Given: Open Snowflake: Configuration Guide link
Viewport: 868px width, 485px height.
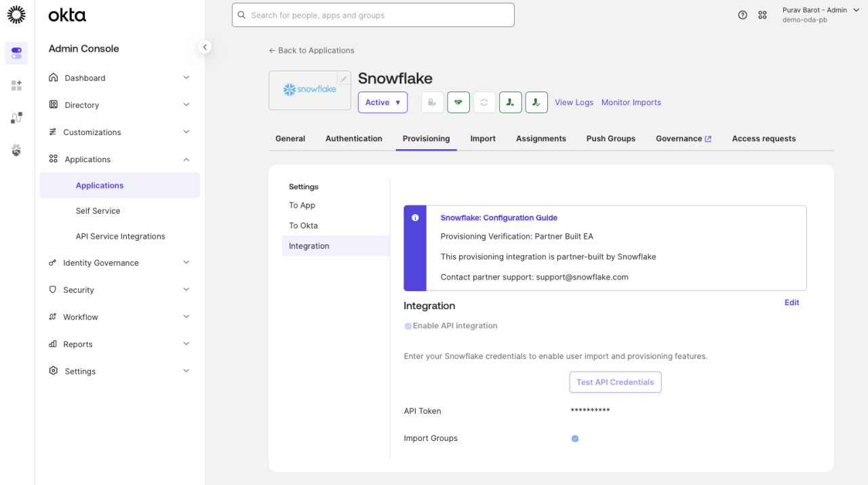Looking at the screenshot, I should click(499, 218).
